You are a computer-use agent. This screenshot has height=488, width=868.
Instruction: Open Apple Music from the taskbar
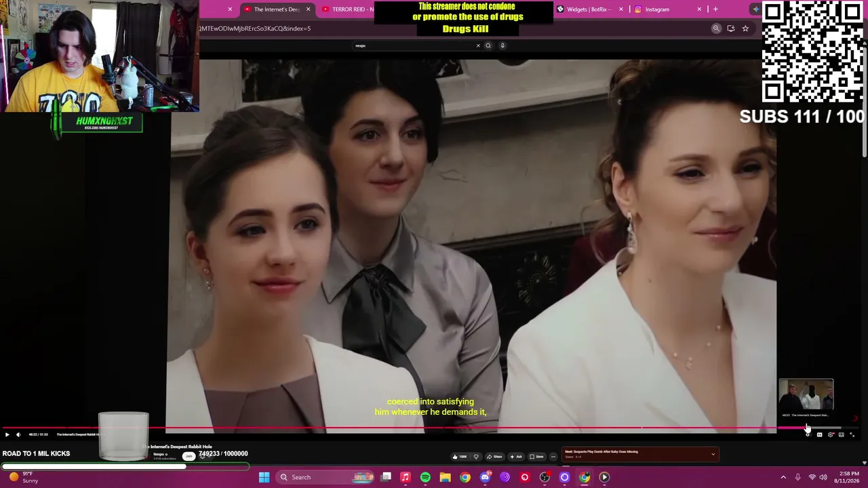406,477
